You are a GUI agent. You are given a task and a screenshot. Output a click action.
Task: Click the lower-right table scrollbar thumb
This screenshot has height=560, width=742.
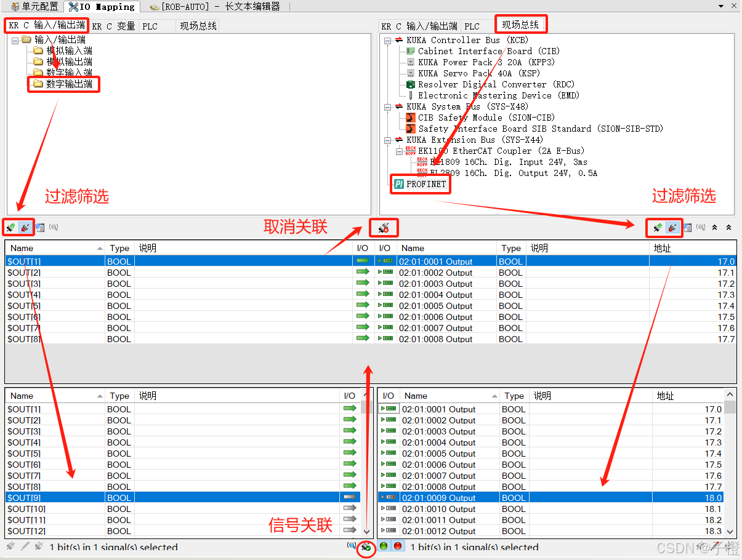tap(730, 407)
